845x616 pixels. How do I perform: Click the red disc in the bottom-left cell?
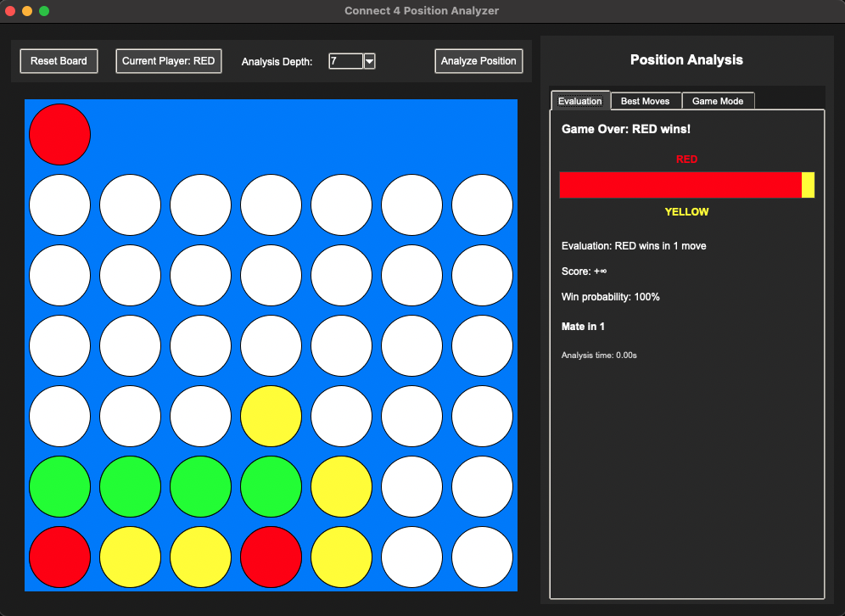click(59, 557)
